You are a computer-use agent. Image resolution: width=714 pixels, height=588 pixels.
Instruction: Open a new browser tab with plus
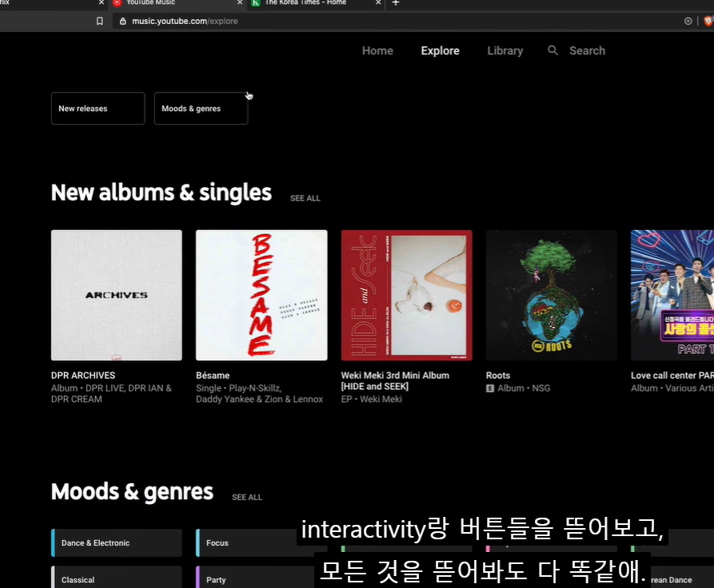tap(396, 2)
